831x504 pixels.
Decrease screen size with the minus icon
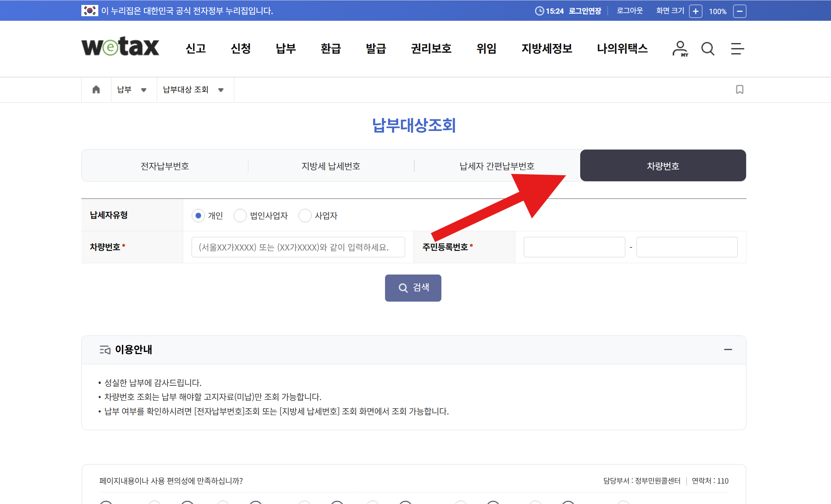[740, 11]
